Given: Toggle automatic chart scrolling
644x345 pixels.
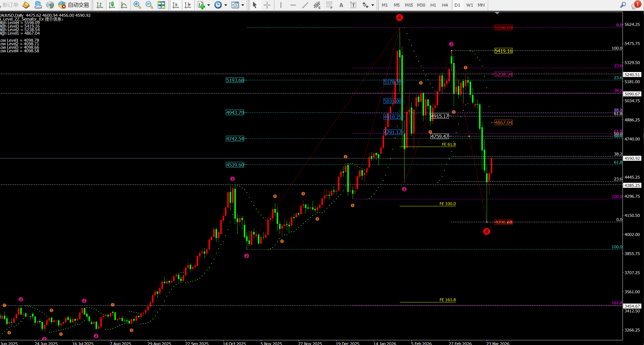Looking at the screenshot, I should point(176,5).
